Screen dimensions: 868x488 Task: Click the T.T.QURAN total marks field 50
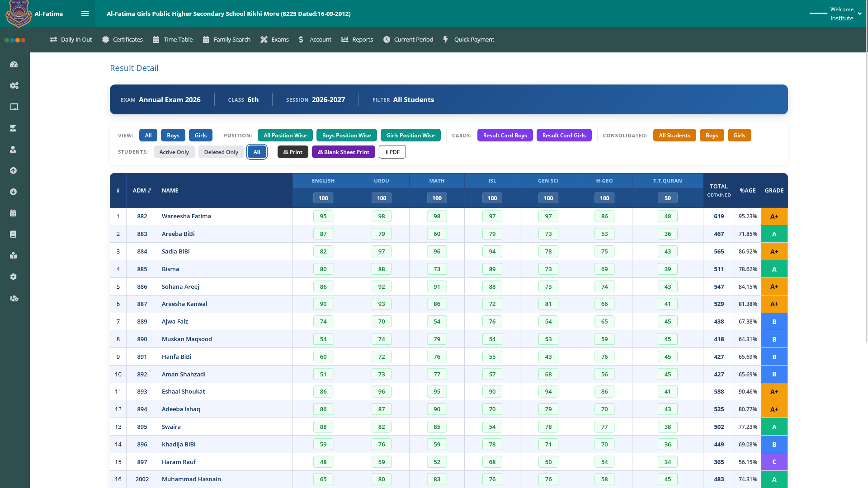point(668,198)
